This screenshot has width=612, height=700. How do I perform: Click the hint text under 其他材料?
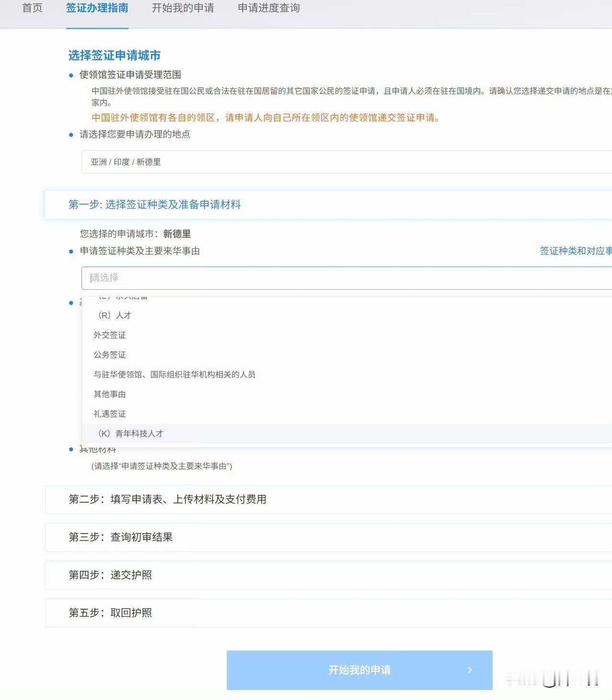coord(162,466)
